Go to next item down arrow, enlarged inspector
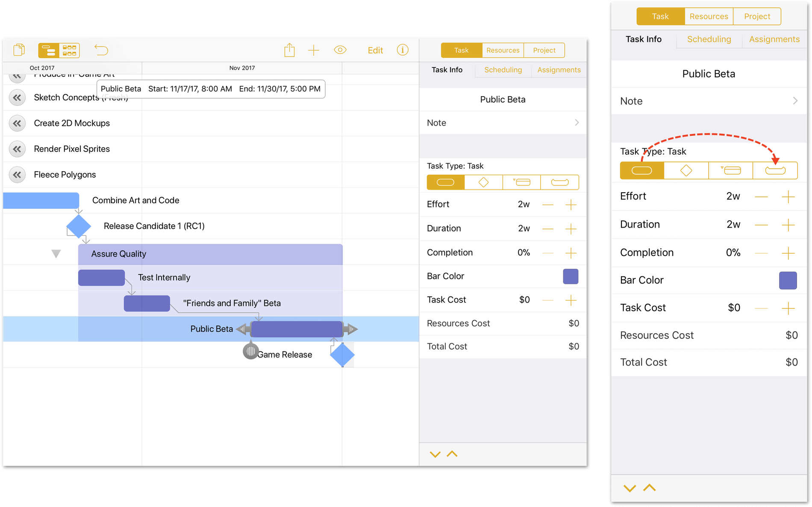Screen dimensions: 812x507 (630, 488)
